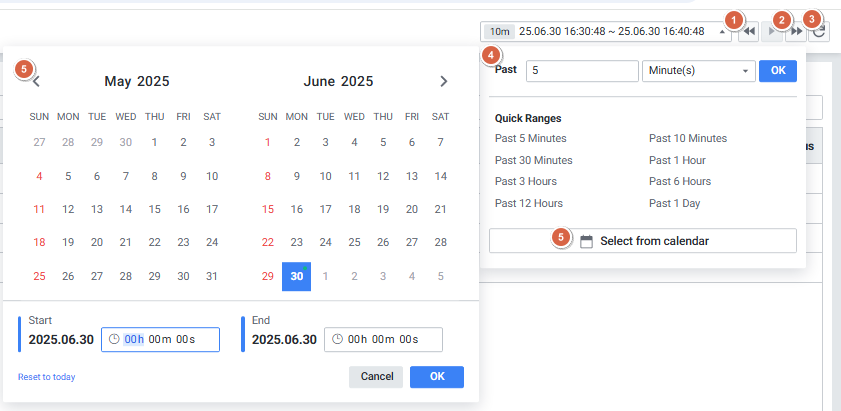Select Past 5 Minutes quick range
The height and width of the screenshot is (411, 841).
click(533, 138)
